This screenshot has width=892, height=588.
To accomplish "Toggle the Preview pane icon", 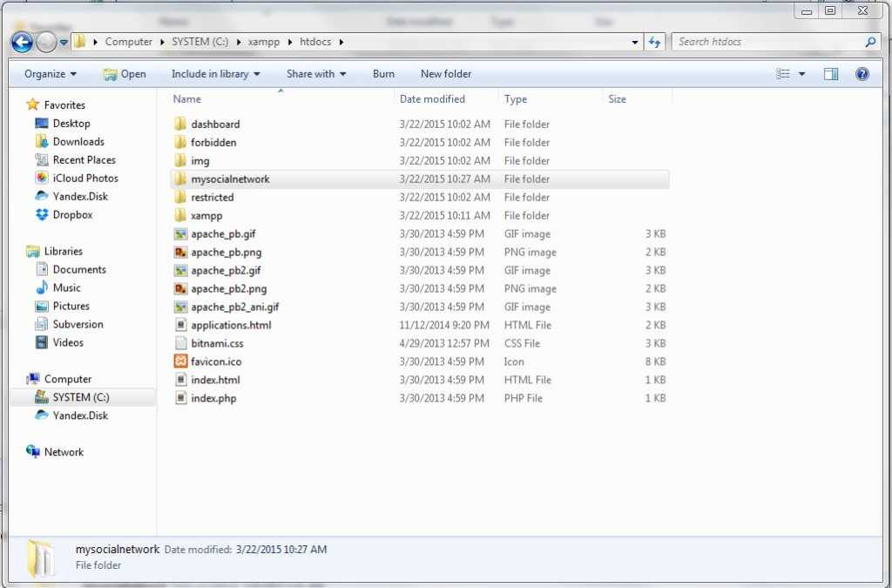I will click(830, 73).
